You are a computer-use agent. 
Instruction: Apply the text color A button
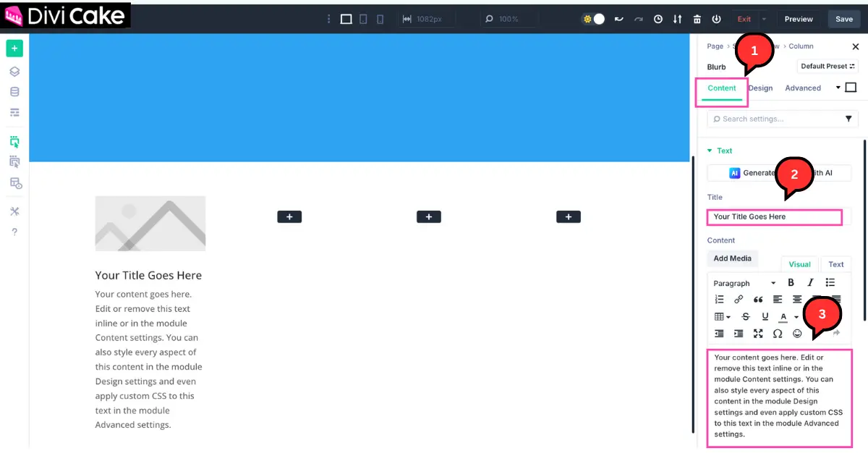point(783,316)
